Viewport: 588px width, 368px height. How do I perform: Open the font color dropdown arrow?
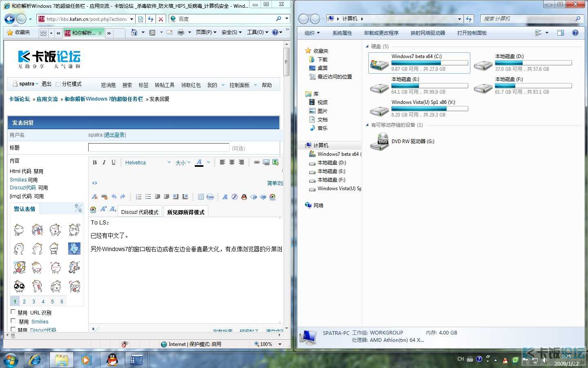point(208,162)
